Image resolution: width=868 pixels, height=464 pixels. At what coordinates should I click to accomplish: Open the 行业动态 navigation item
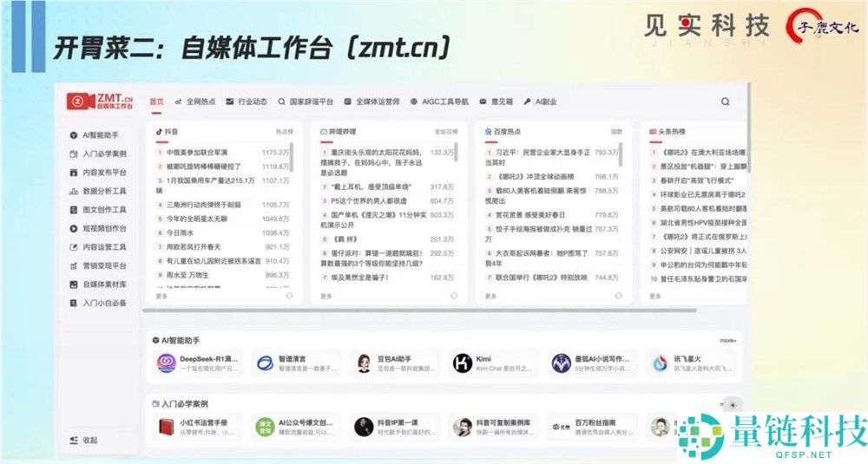click(247, 101)
